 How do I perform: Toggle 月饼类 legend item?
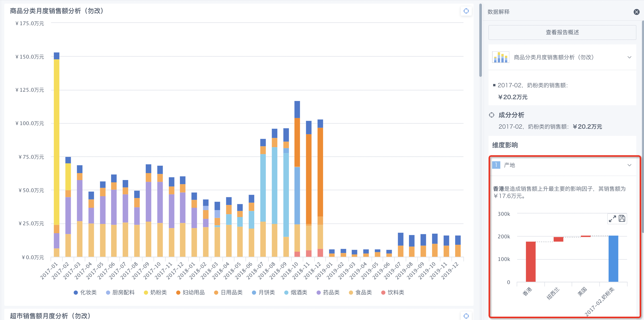pyautogui.click(x=263, y=292)
